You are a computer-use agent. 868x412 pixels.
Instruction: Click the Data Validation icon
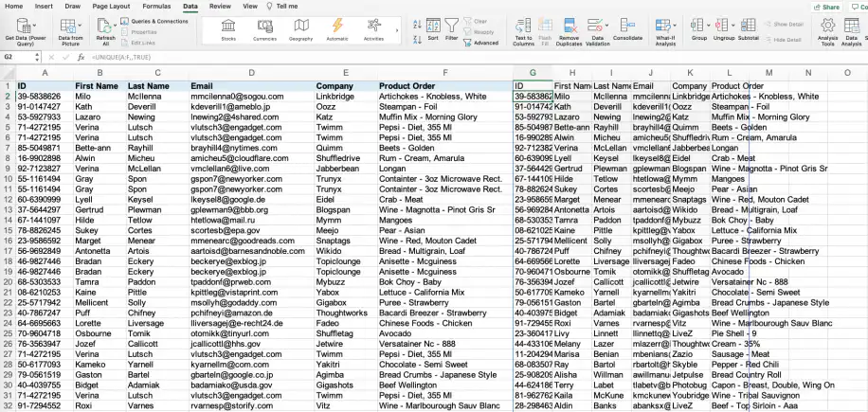594,26
